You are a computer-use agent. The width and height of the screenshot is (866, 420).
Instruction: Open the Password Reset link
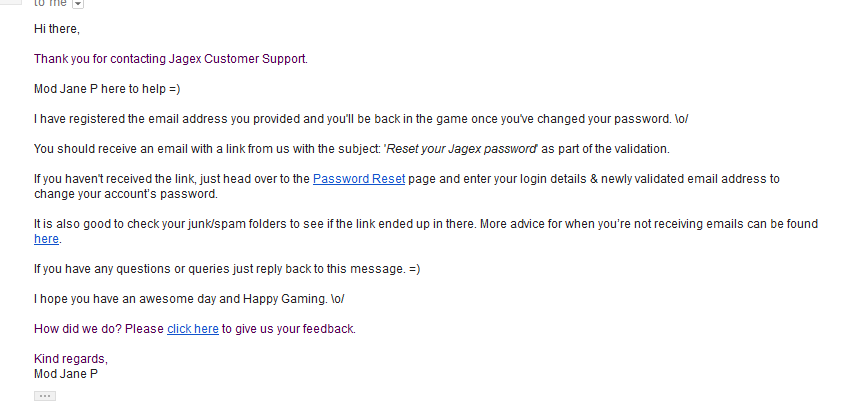pos(359,179)
